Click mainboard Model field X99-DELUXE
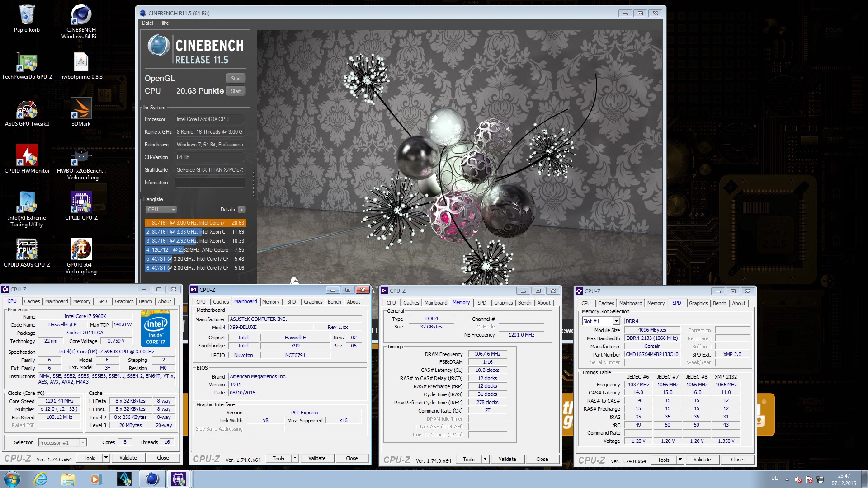Viewport: 868px width, 488px height. (271, 328)
